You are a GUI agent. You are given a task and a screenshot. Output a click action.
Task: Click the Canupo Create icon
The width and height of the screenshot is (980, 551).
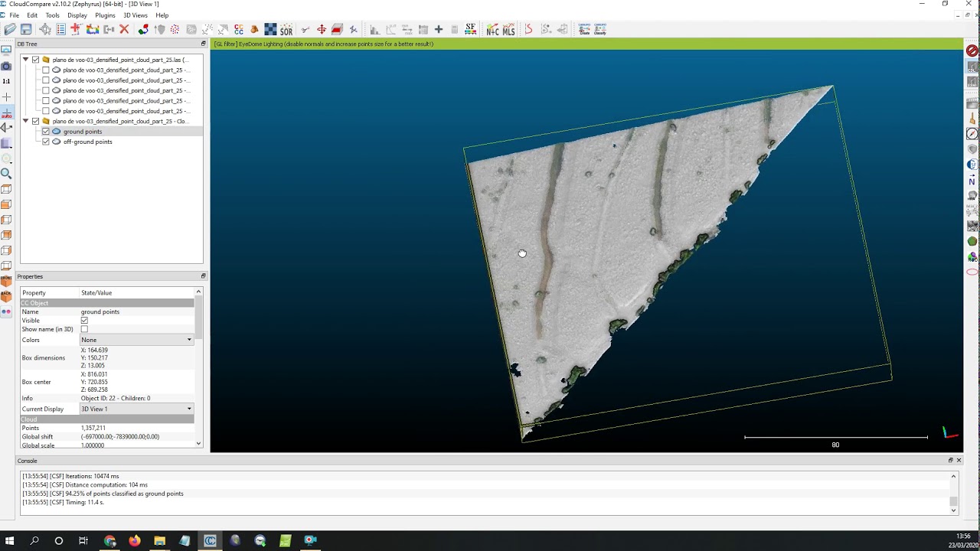(x=585, y=30)
